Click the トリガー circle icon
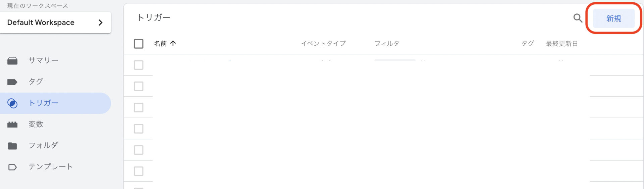 point(12,103)
